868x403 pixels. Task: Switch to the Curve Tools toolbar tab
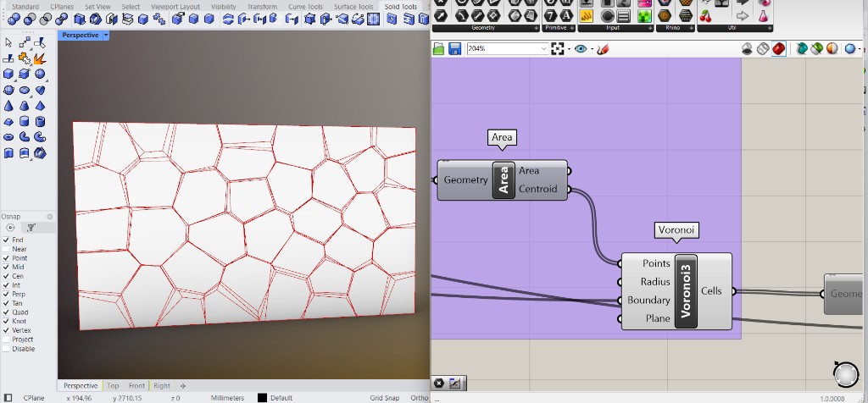pyautogui.click(x=305, y=7)
